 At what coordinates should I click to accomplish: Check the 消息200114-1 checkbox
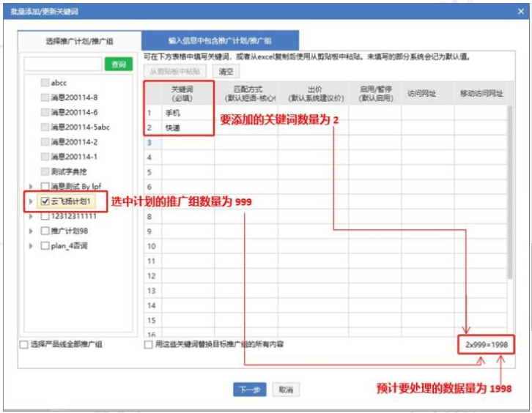[45, 157]
